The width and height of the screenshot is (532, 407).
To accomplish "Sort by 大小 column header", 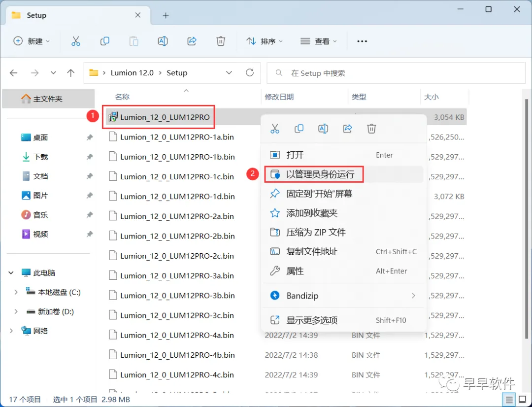I will click(431, 97).
